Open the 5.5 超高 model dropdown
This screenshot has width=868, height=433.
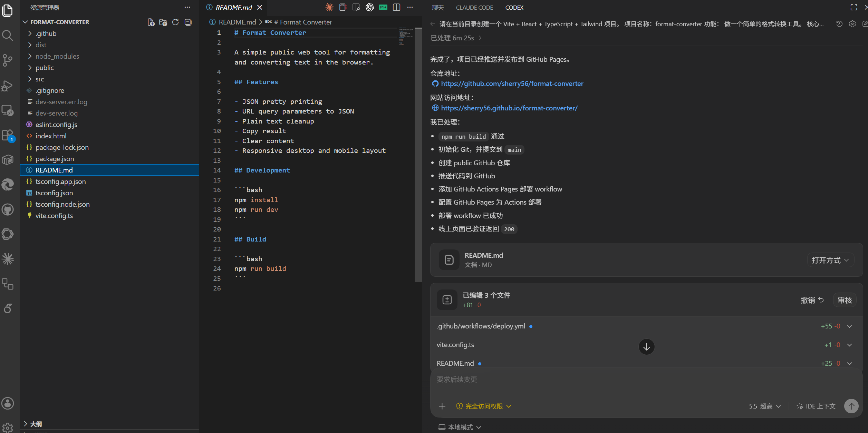765,406
